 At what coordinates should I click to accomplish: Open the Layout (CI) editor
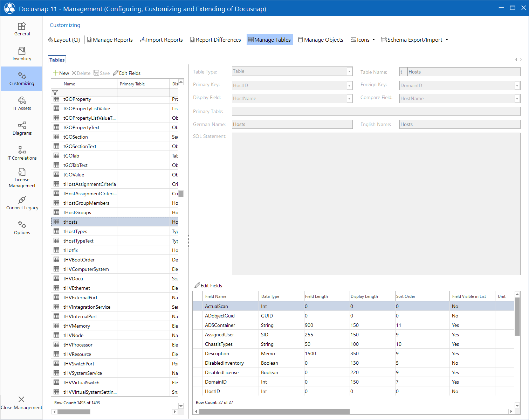[64, 40]
